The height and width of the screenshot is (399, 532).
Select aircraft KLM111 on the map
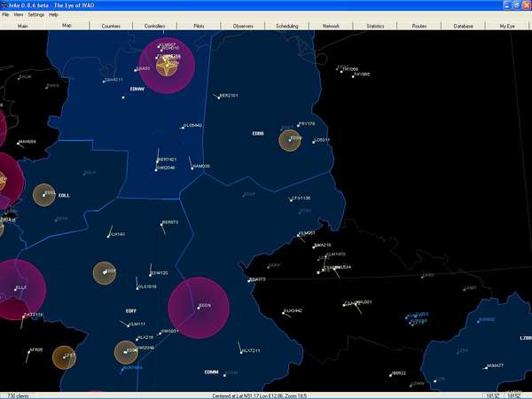tap(137, 324)
